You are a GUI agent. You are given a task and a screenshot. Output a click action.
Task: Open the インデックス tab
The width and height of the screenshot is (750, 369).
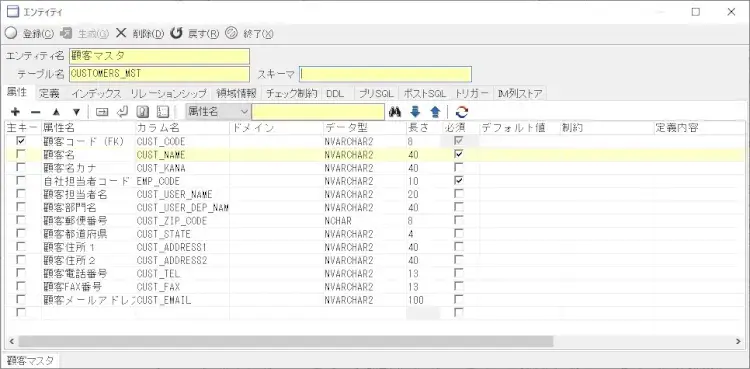point(96,93)
